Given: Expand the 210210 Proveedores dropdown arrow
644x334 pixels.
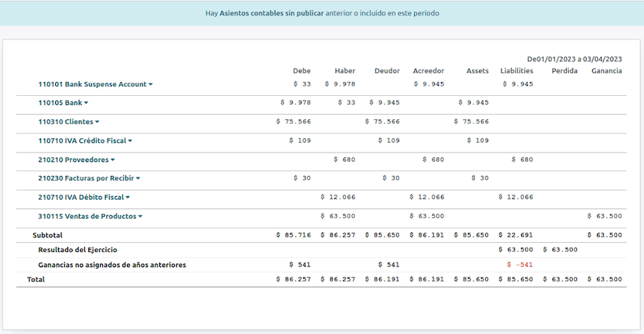Looking at the screenshot, I should pos(113,160).
